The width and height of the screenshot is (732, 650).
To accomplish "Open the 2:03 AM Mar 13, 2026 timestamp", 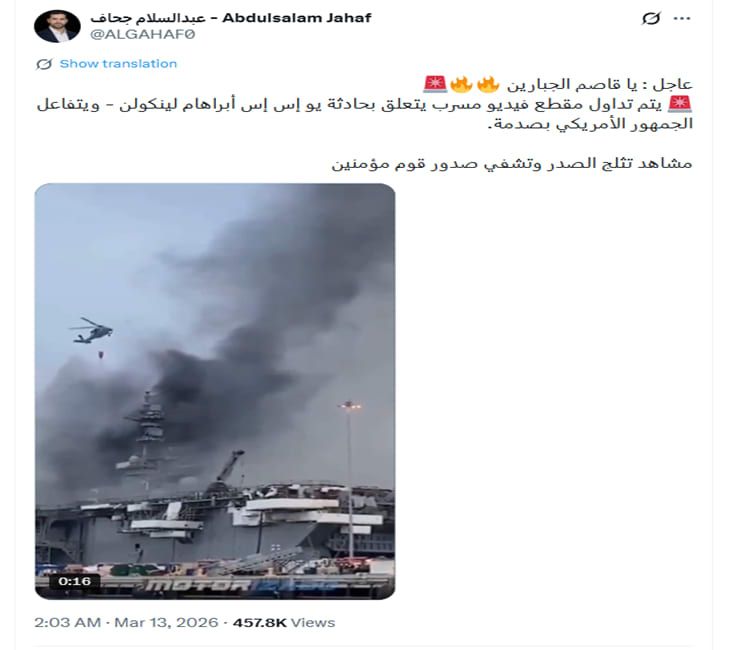I will click(x=126, y=622).
